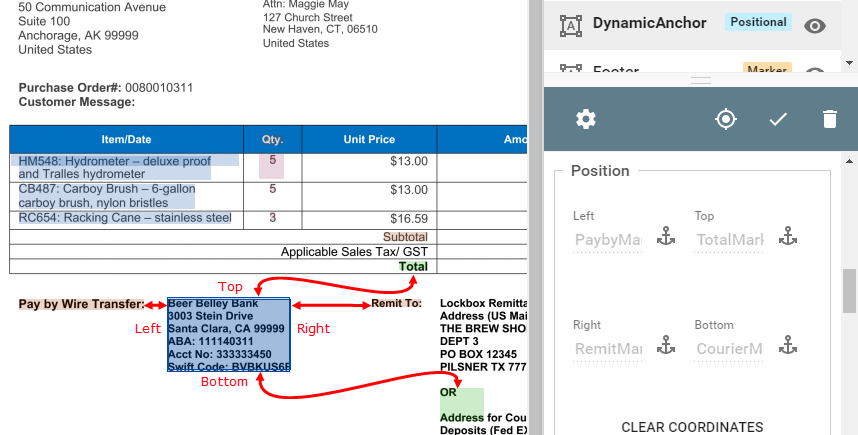Delete using the trash can icon
Screen dimensions: 858x435
point(829,120)
